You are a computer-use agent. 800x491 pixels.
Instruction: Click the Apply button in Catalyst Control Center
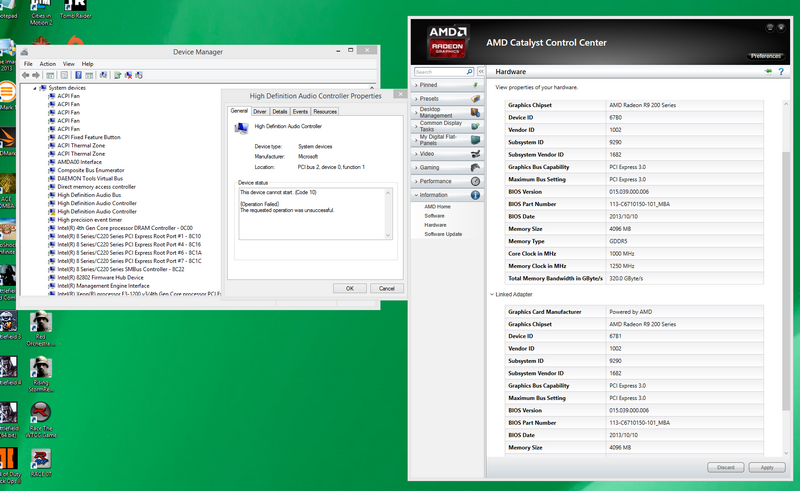(x=767, y=467)
